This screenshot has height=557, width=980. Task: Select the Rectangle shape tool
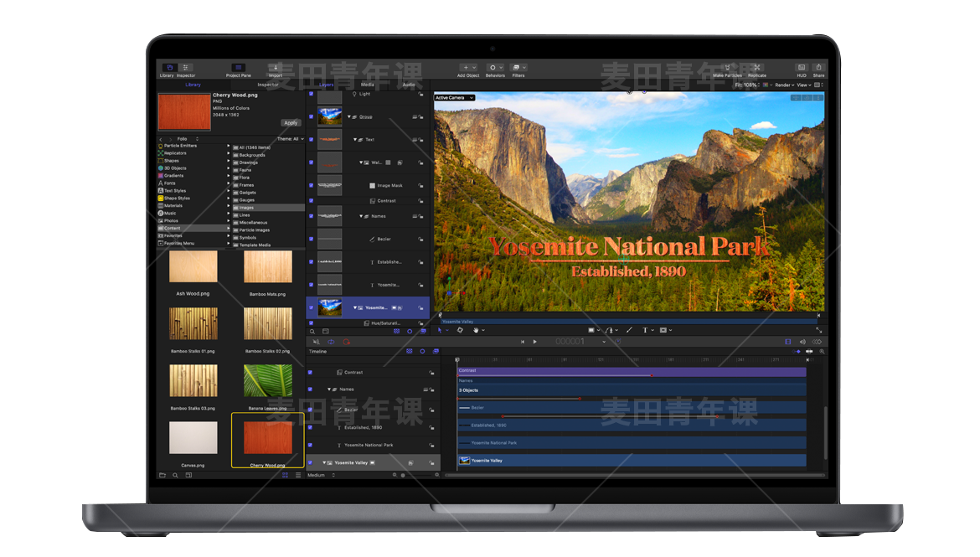coord(591,330)
